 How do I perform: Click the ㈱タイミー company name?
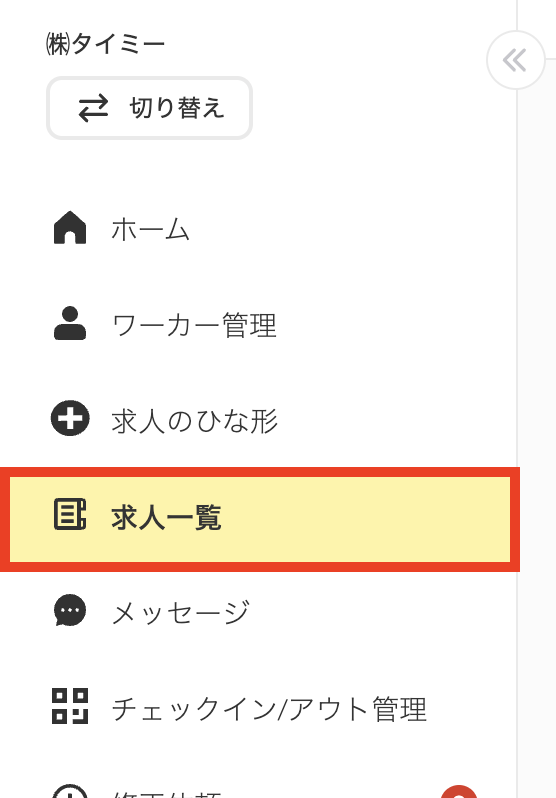click(x=105, y=44)
